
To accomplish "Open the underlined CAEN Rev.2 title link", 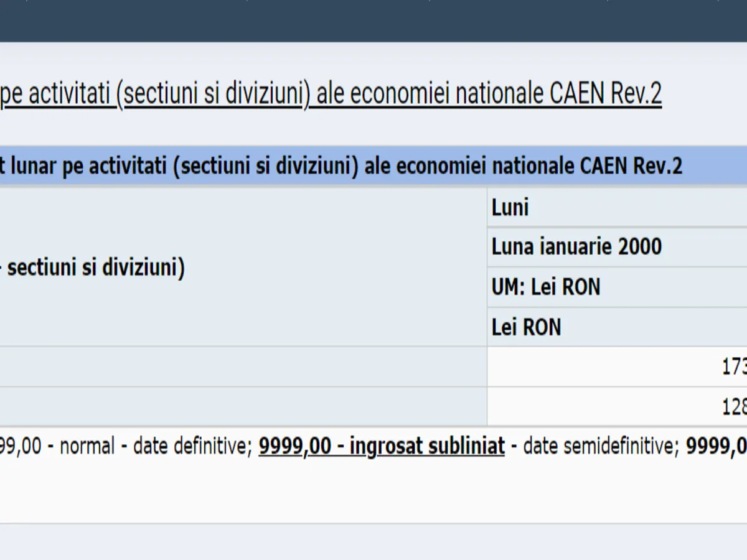I will coord(330,94).
